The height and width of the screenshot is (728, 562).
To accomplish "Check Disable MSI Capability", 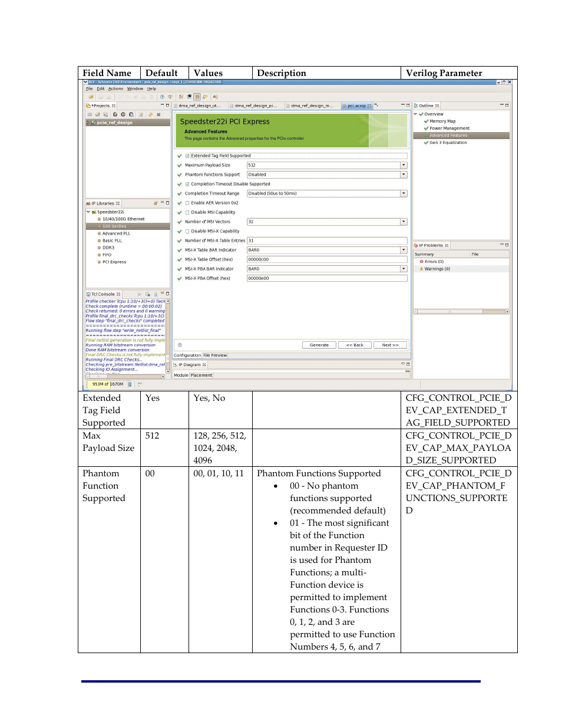I will click(187, 212).
